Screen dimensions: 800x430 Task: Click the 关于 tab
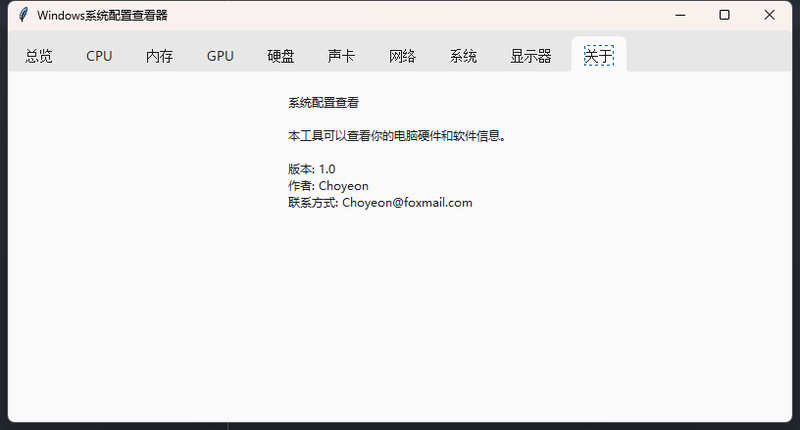(x=598, y=55)
